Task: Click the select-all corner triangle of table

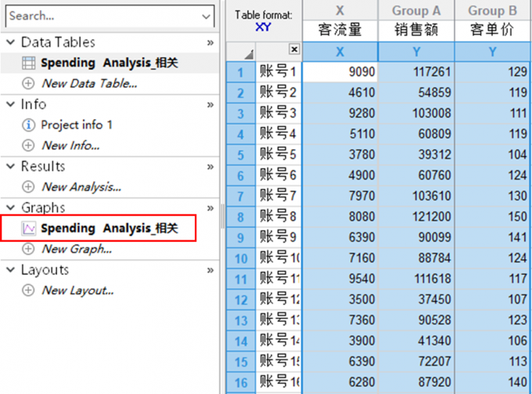Action: coord(248,53)
